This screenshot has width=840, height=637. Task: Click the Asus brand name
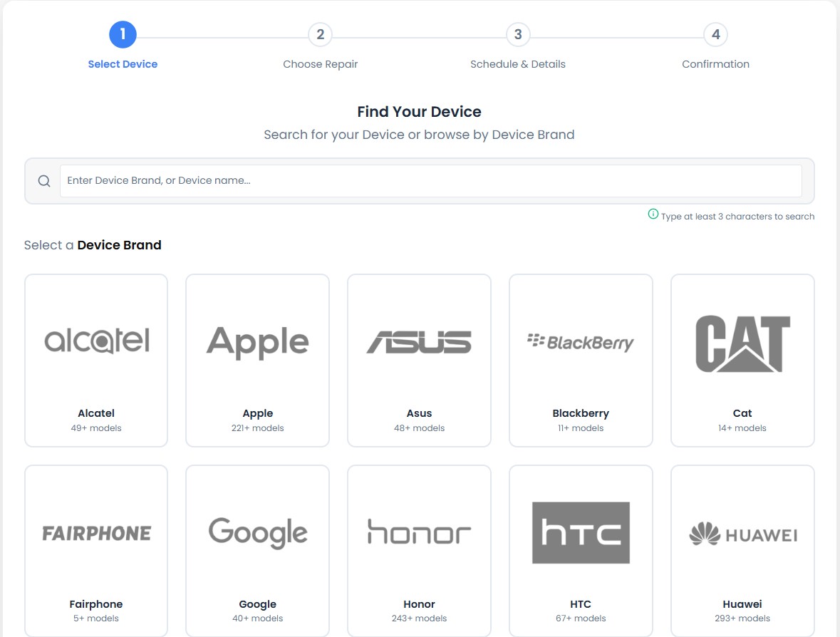(419, 413)
